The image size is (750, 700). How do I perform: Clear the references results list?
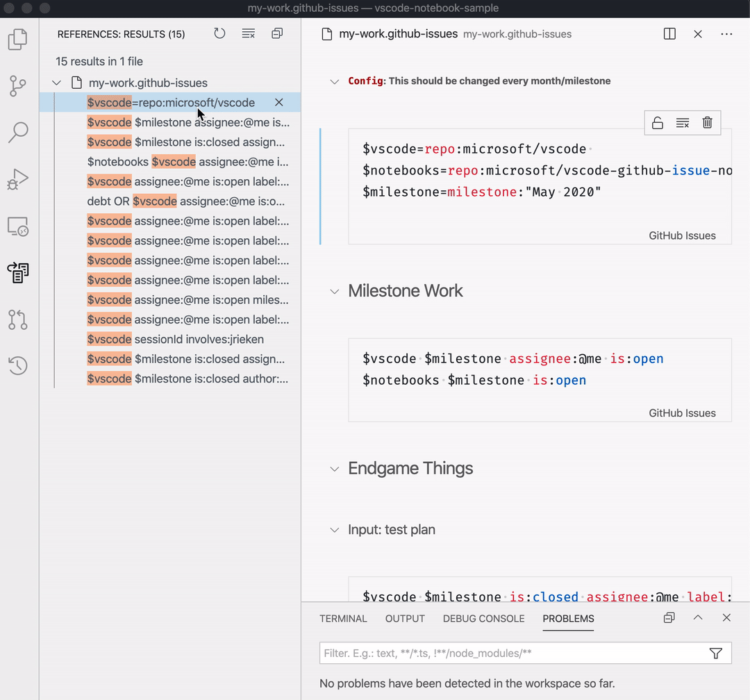(x=248, y=33)
